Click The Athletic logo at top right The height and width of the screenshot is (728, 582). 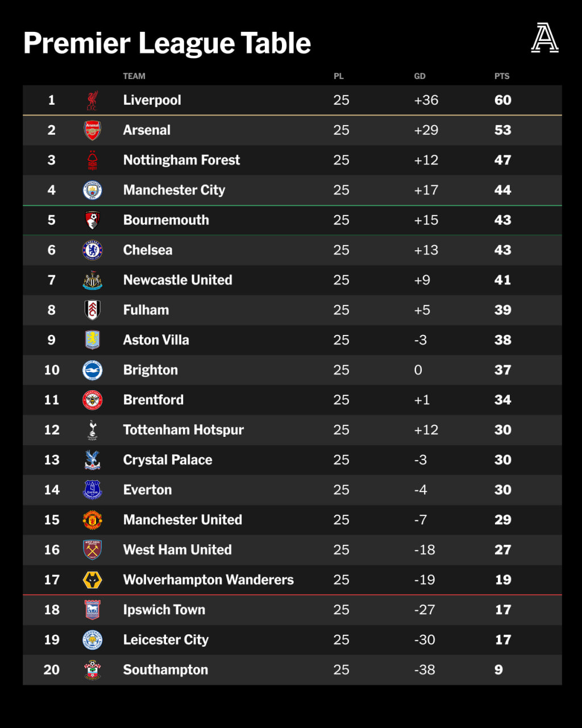point(544,39)
